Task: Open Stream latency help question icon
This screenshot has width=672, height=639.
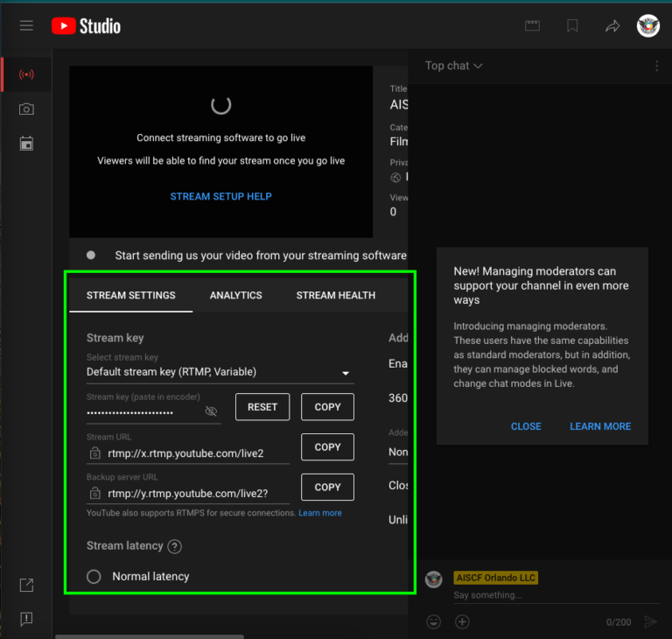Action: coord(174,546)
